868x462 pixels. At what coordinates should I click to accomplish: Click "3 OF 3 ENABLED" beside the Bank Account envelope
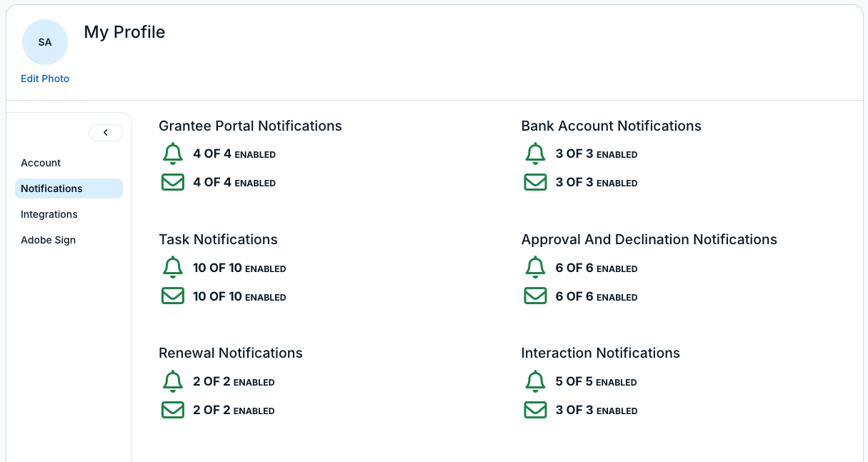coord(597,183)
